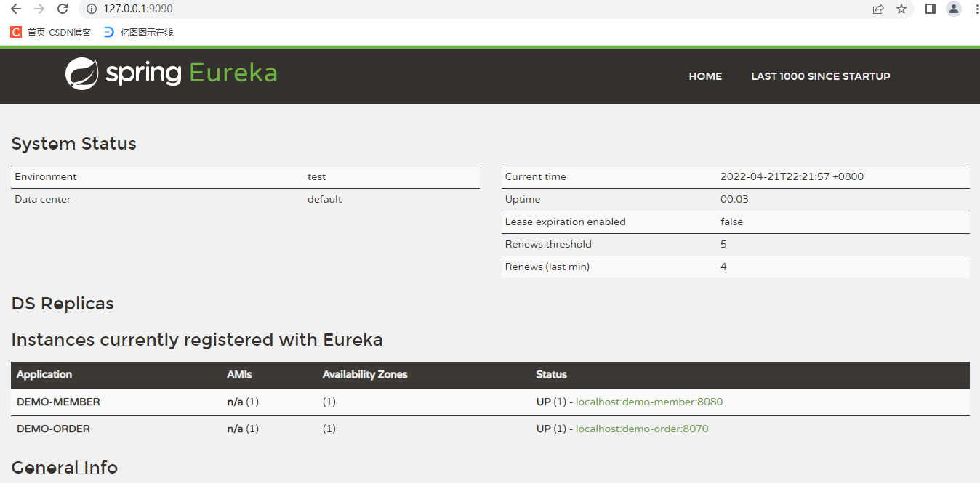Open the 首页-CSDN博客 bookmark
The image size is (980, 483).
51,32
